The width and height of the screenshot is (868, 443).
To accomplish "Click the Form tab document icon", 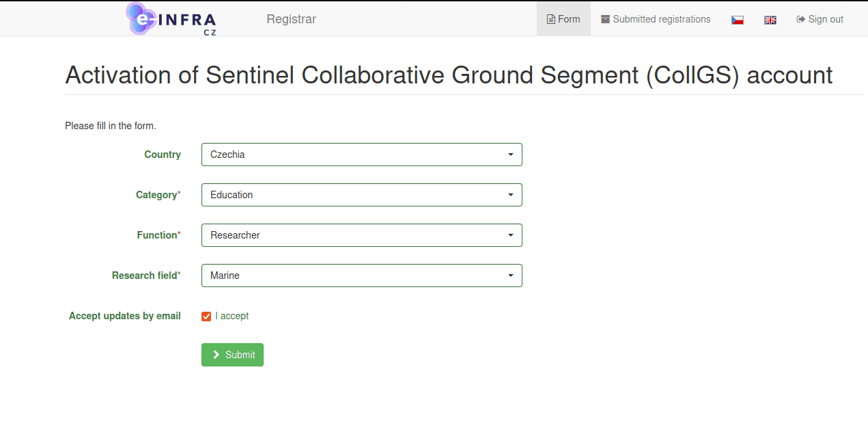I will [550, 20].
